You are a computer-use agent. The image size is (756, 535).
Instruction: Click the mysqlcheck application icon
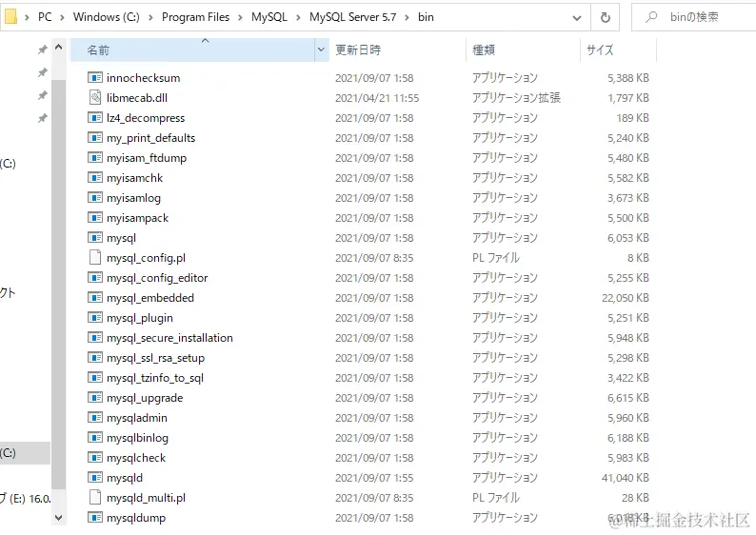coord(95,458)
